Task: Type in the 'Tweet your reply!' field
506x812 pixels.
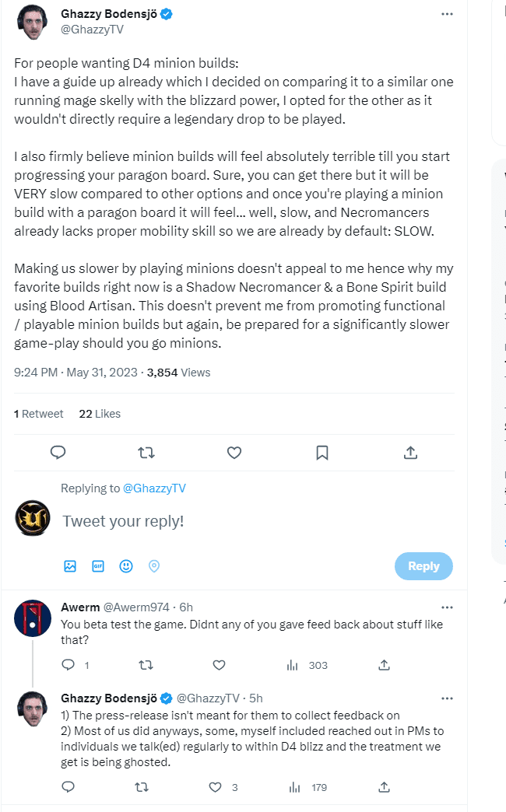Action: click(234, 520)
